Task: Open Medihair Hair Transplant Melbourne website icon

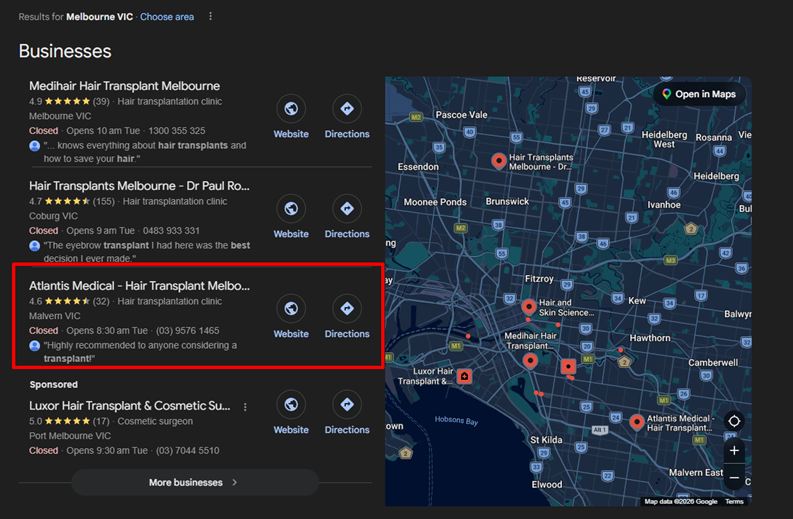Action: click(x=291, y=109)
